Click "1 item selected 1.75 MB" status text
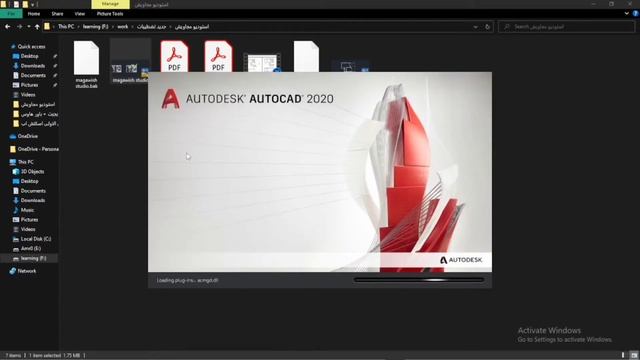 (x=54, y=356)
